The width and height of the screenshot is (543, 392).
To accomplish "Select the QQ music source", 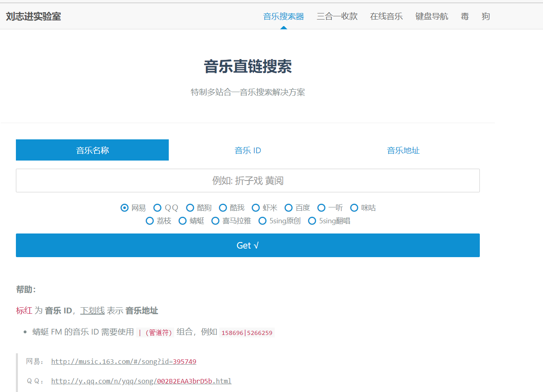I will 157,208.
